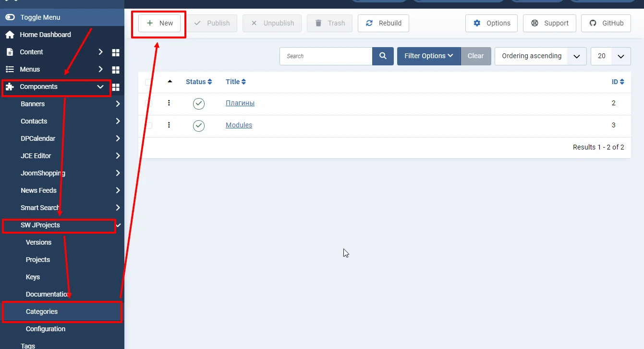Click the Rebuild toolbar button
This screenshot has width=644, height=349.
click(383, 23)
